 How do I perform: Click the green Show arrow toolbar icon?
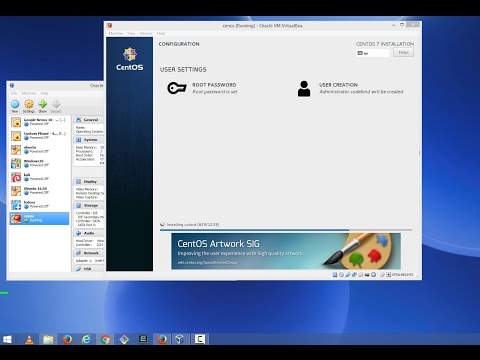43,105
